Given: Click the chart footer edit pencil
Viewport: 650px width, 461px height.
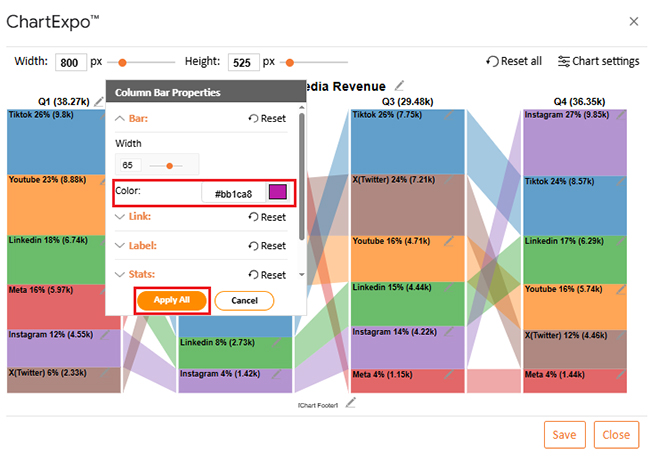Looking at the screenshot, I should point(350,403).
